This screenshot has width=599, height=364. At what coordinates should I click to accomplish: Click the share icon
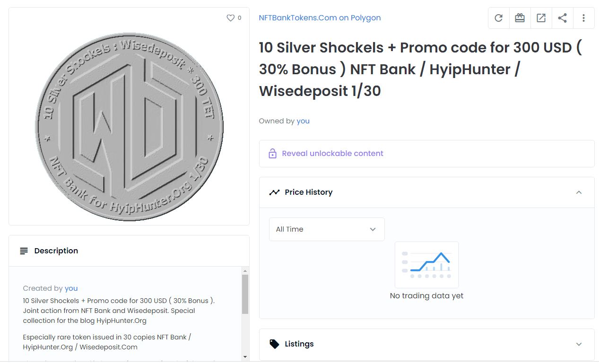coord(562,18)
